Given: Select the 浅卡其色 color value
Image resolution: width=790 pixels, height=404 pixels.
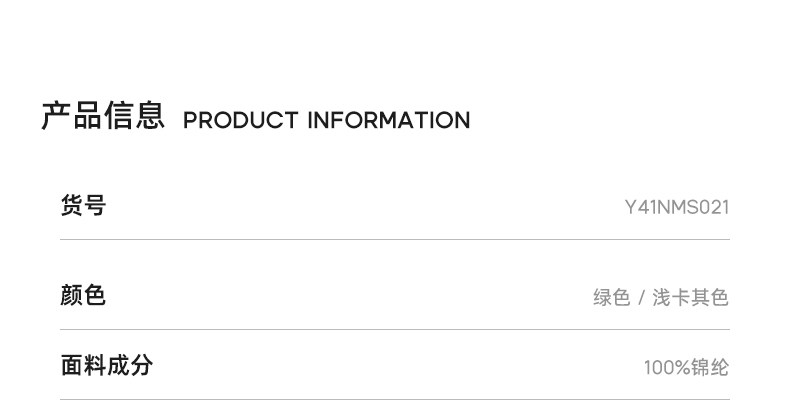Looking at the screenshot, I should (690, 297).
